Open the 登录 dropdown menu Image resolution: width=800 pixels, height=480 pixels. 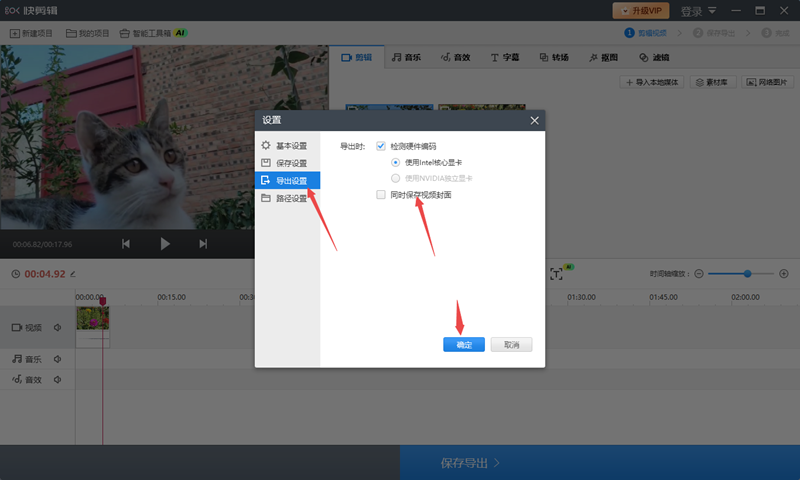click(x=698, y=11)
